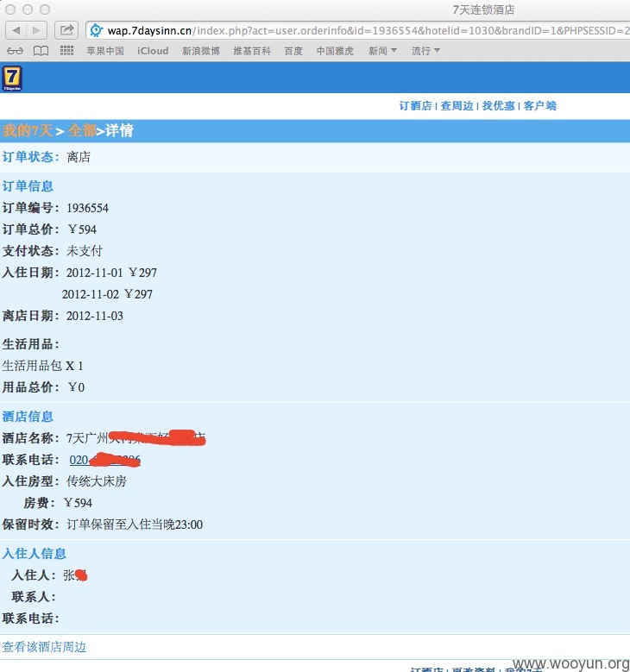Open the Share button in the toolbar
The width and height of the screenshot is (630, 672).
pos(66,30)
